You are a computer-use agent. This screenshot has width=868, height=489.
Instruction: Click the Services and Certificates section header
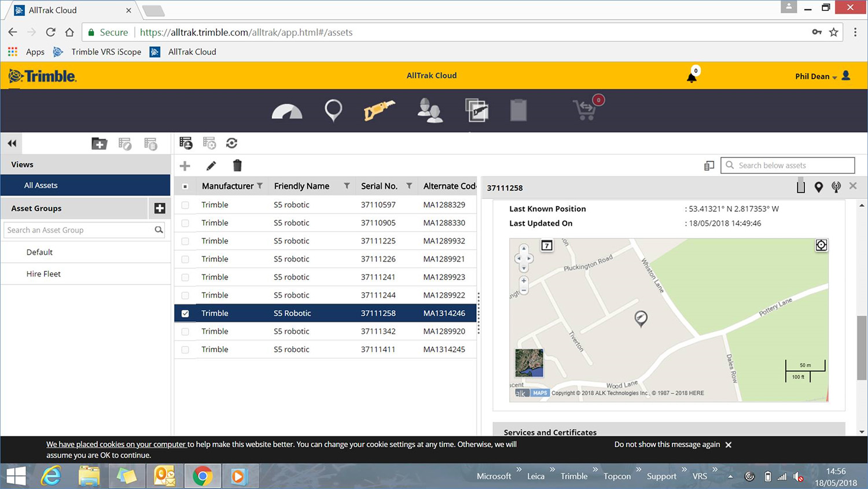(x=668, y=429)
